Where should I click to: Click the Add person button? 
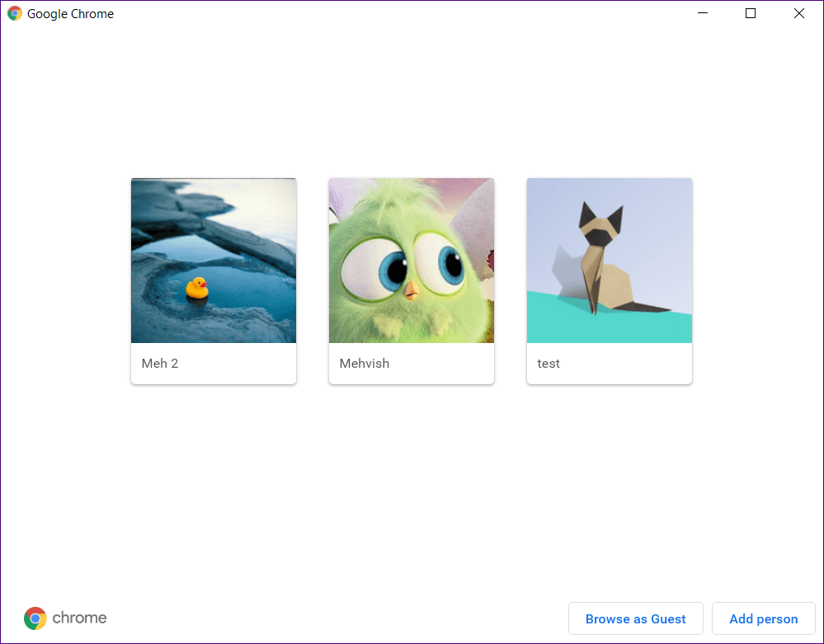pos(764,618)
